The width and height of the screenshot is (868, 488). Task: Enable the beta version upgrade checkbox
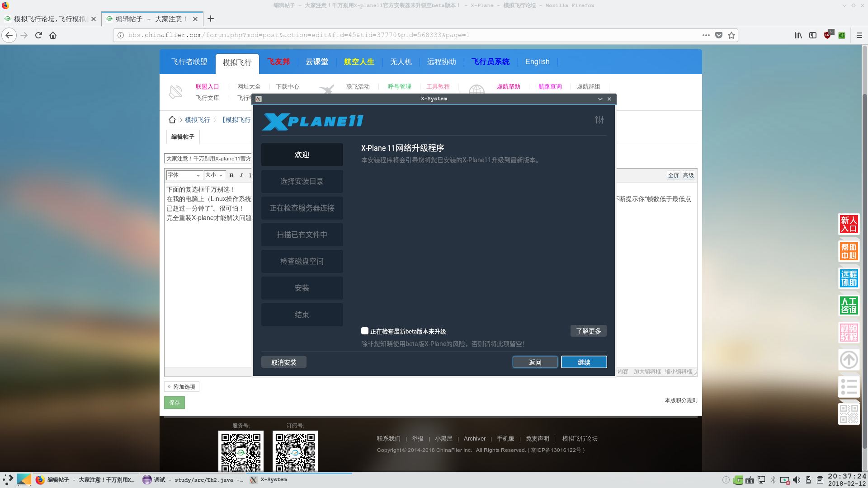point(365,331)
